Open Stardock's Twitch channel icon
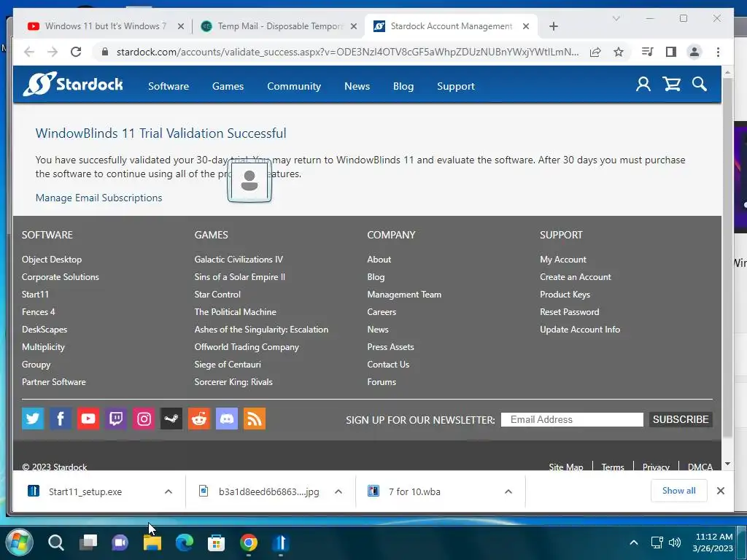 click(116, 419)
